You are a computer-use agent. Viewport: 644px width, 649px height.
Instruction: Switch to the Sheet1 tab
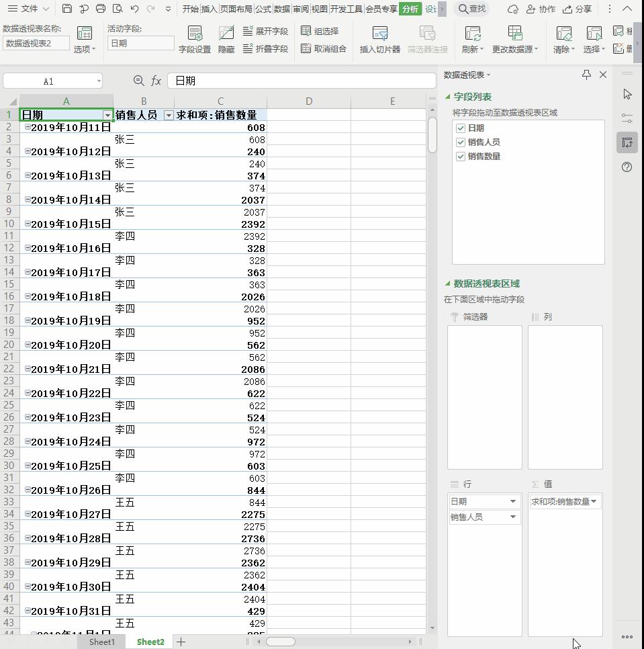point(102,642)
